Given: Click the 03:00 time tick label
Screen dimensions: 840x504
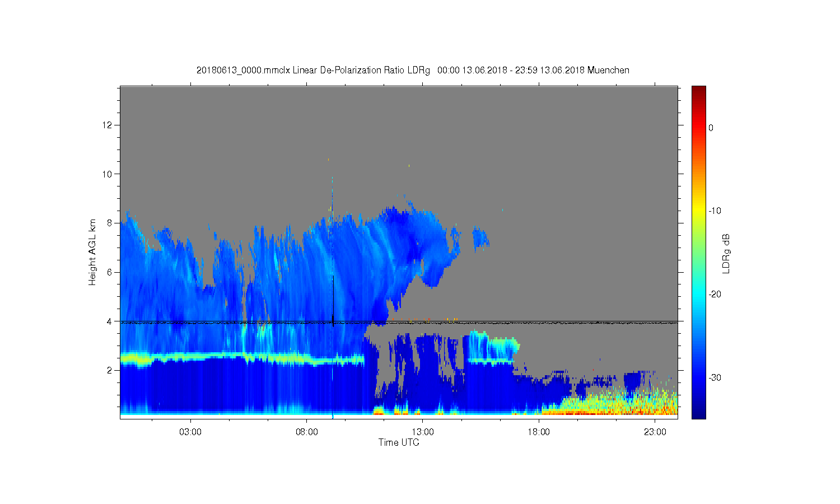Looking at the screenshot, I should pos(190,432).
